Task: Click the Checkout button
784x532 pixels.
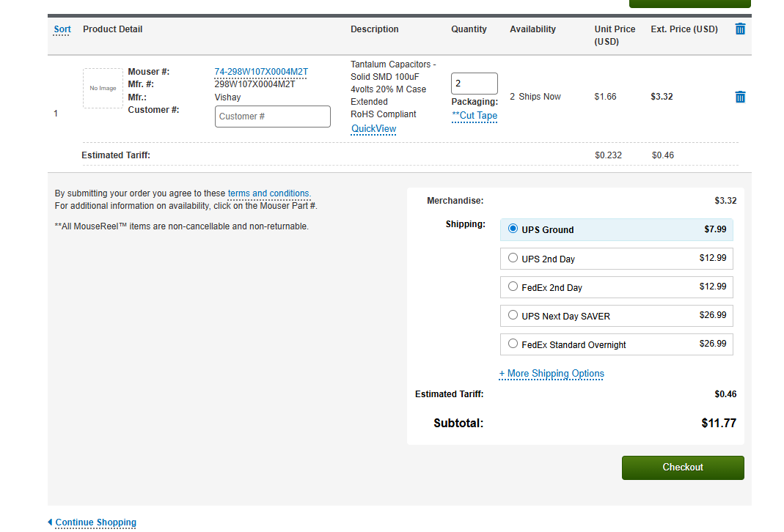Action: point(682,468)
